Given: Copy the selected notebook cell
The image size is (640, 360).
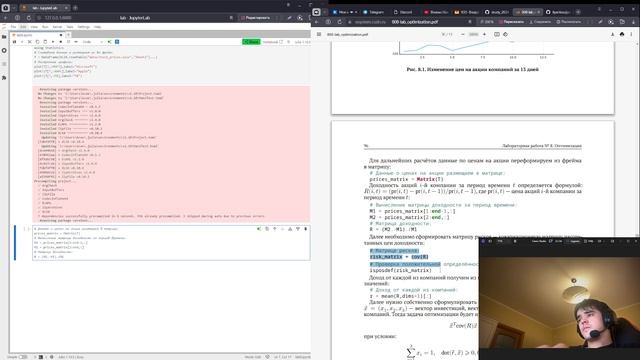Looking at the screenshot, I should tap(38, 42).
